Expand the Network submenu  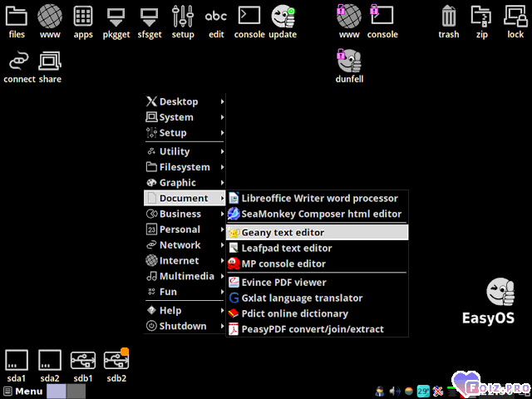click(185, 245)
